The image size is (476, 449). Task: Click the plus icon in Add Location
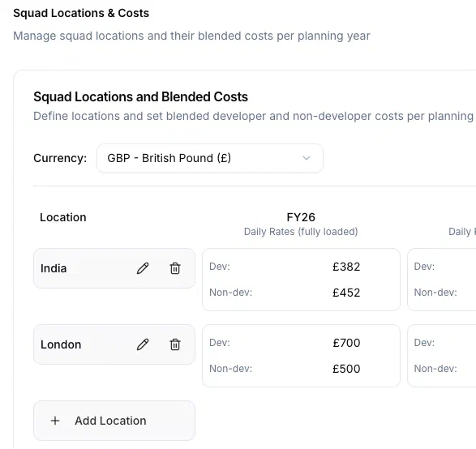[x=55, y=421]
